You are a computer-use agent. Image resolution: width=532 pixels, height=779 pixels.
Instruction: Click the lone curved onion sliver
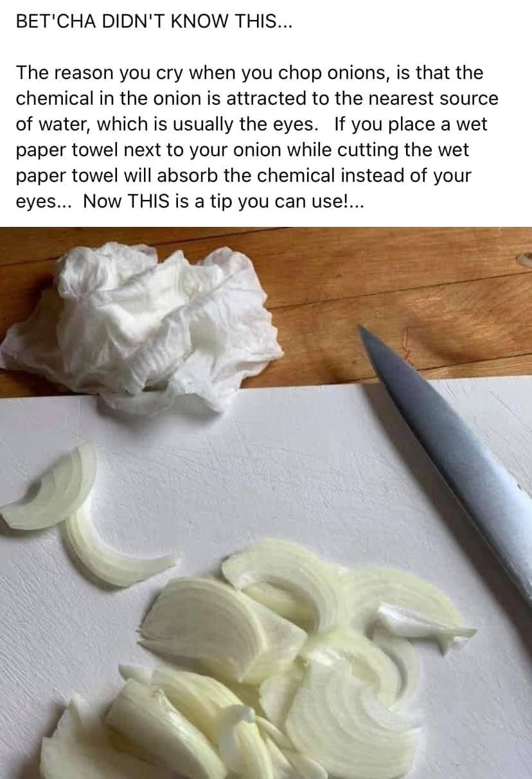pos(114,551)
